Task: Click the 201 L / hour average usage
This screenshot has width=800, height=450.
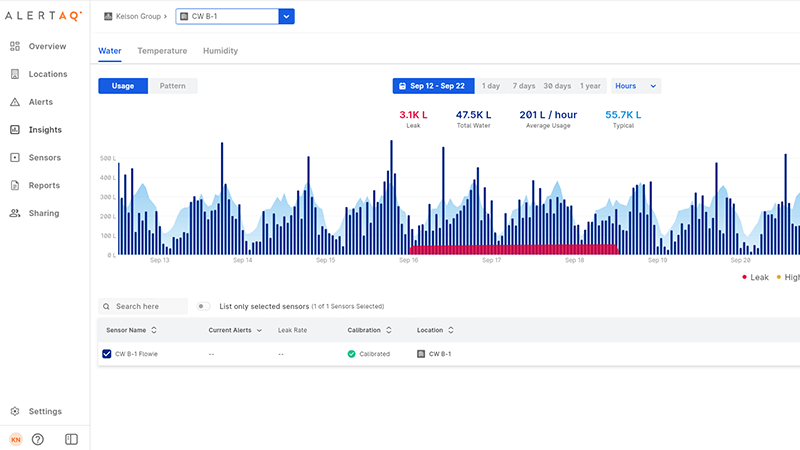Action: 548,115
